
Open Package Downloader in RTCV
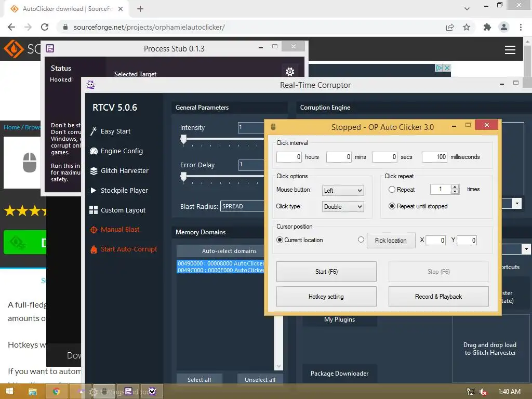coord(340,373)
